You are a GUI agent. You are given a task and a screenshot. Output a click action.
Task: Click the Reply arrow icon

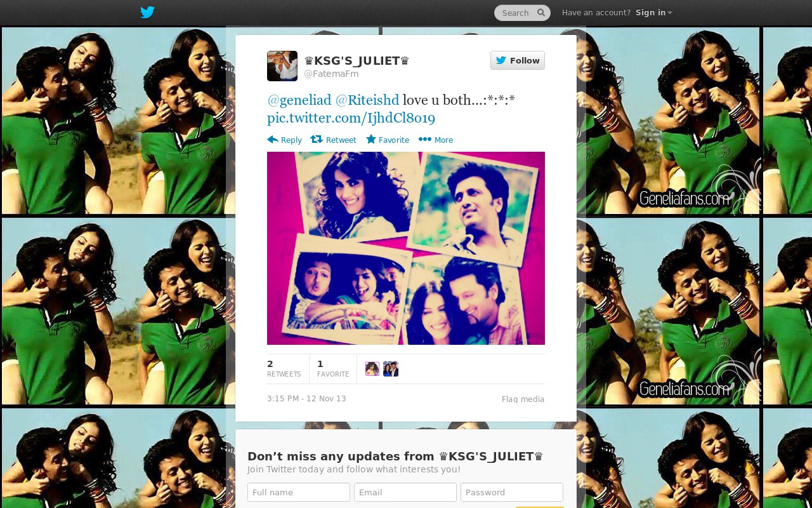point(273,139)
